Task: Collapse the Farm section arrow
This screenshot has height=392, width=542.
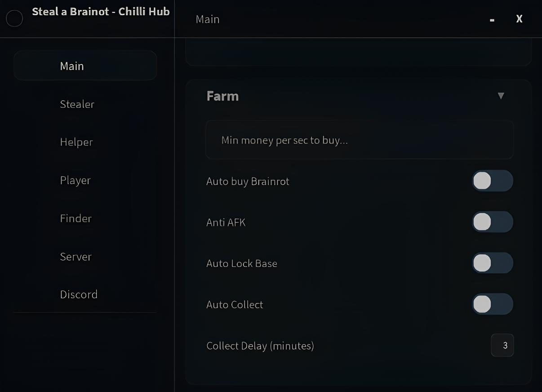Action: click(501, 96)
